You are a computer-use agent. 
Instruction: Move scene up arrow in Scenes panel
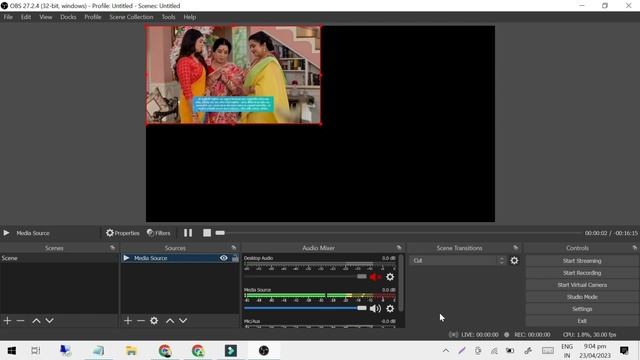[x=36, y=321]
